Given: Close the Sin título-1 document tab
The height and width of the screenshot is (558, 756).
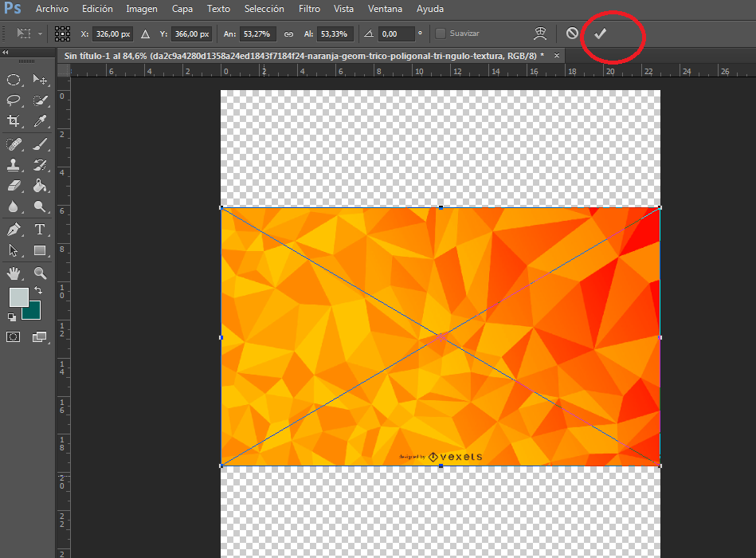Looking at the screenshot, I should (556, 56).
